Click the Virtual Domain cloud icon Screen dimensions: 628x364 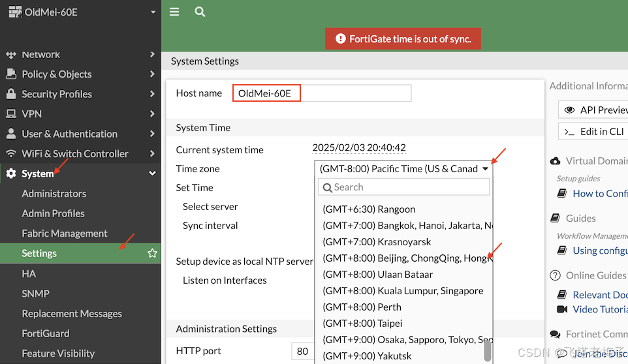(x=555, y=161)
